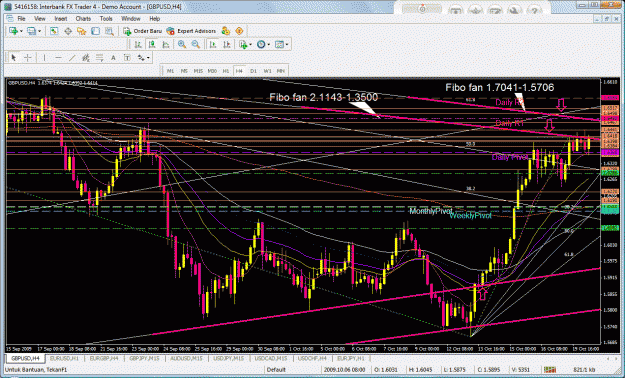Switch to the USDCAD,M15 chart tab

point(271,358)
